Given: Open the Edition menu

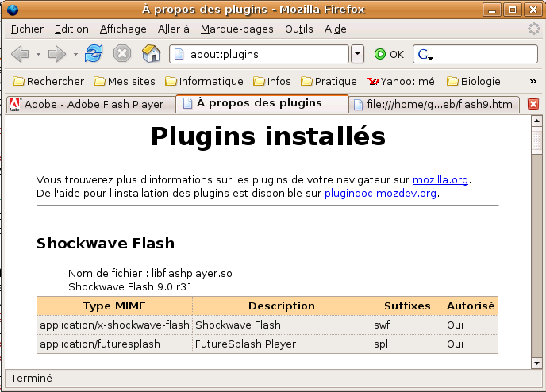Looking at the screenshot, I should tap(71, 29).
